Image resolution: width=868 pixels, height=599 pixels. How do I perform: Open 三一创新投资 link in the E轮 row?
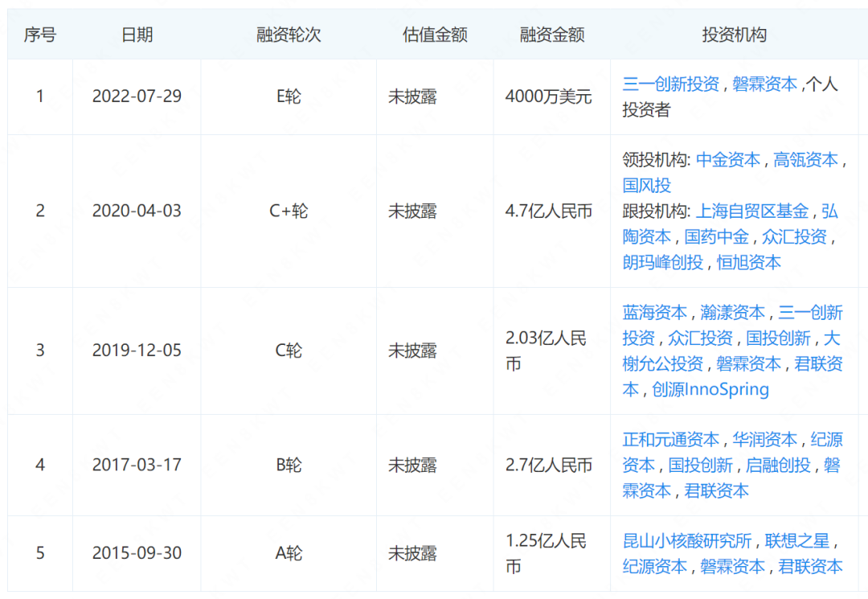(670, 84)
